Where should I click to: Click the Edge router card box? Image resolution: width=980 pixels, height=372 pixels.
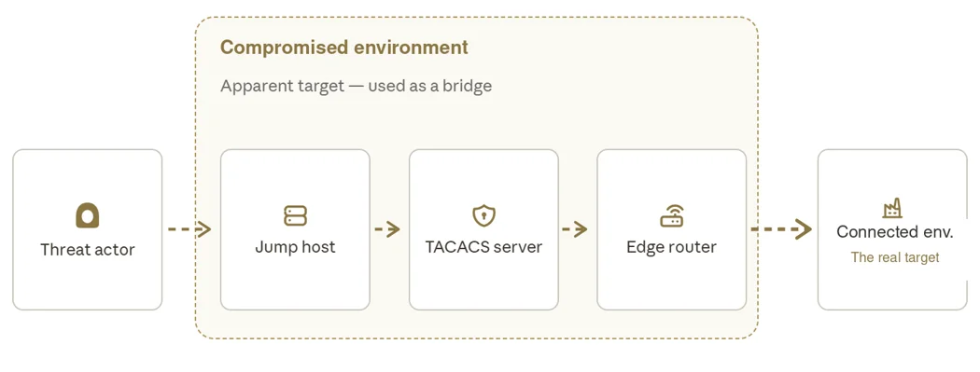pos(672,229)
